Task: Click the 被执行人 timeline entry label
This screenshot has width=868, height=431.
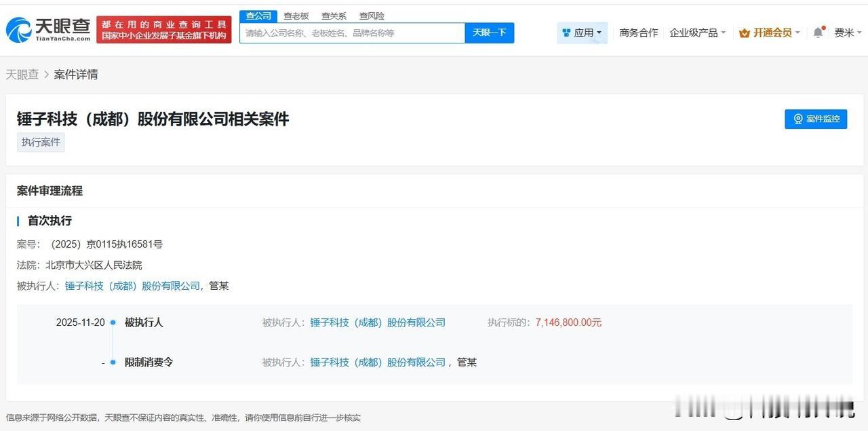Action: 144,322
